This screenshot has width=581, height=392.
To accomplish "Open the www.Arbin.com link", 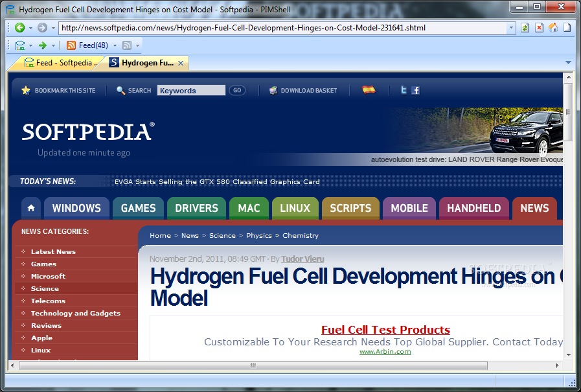I will point(385,352).
